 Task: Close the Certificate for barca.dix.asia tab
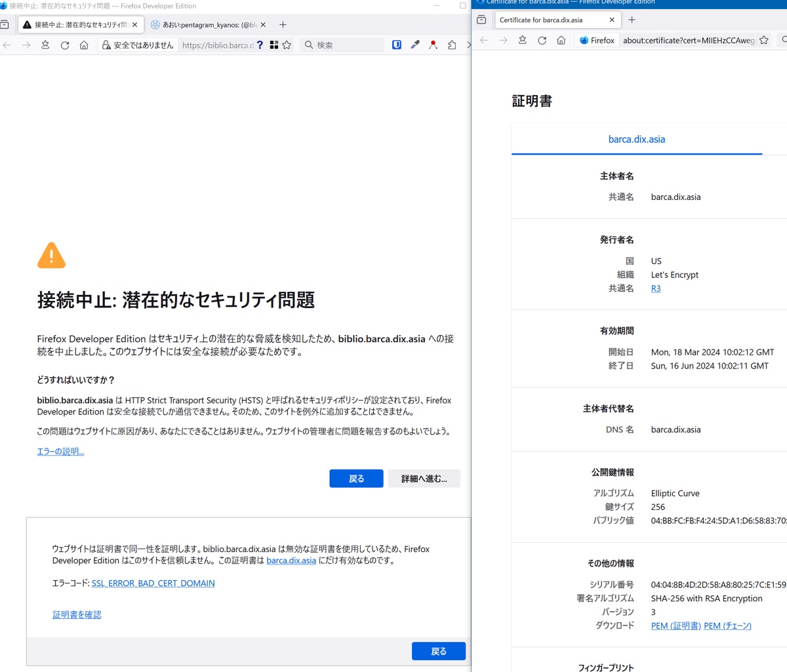(612, 20)
